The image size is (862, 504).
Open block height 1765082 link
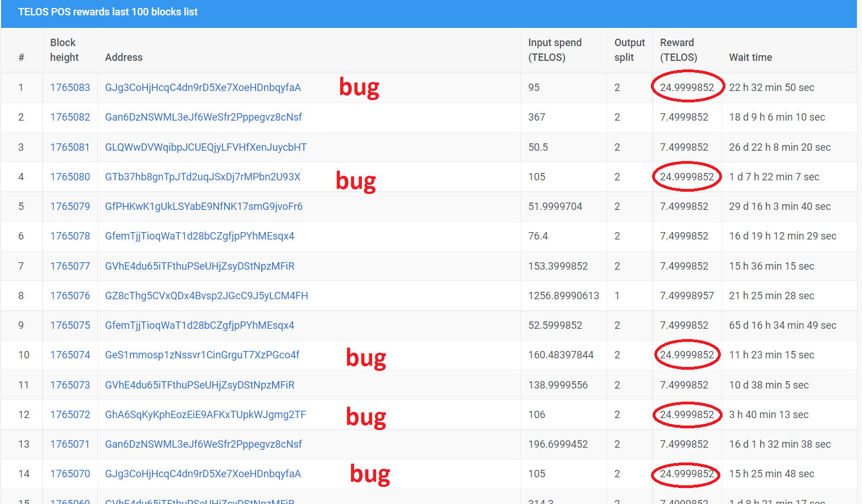(x=70, y=117)
